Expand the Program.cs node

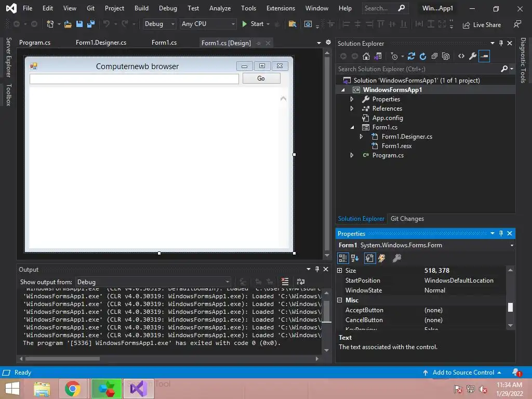[x=352, y=155]
